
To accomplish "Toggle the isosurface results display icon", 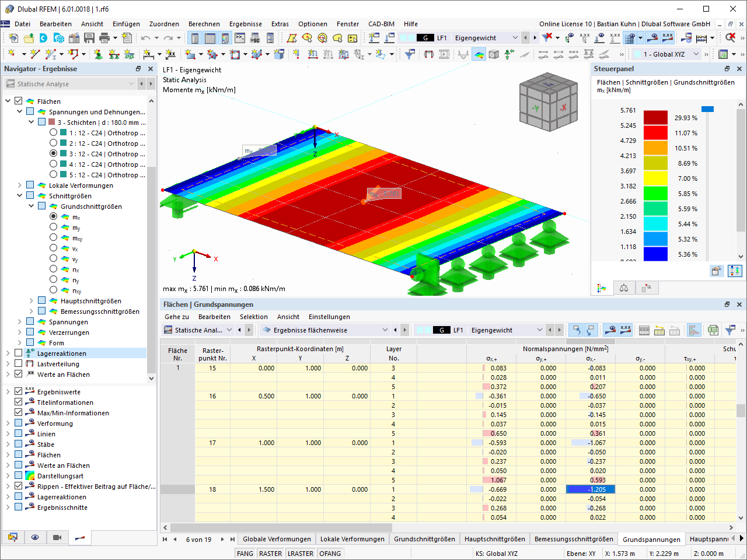I will (479, 54).
